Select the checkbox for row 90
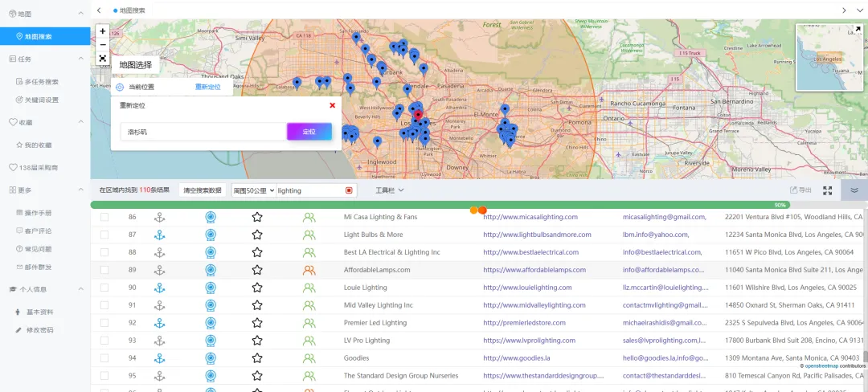868x392 pixels. click(104, 288)
